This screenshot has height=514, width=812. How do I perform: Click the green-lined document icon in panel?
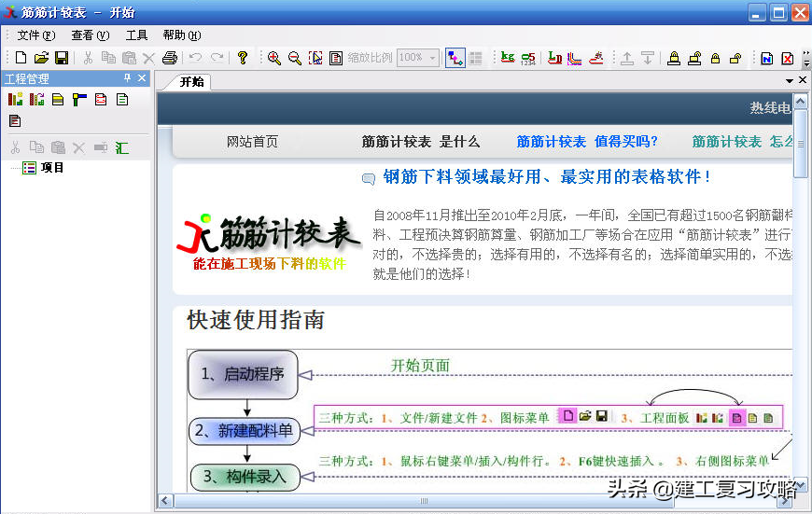click(122, 100)
